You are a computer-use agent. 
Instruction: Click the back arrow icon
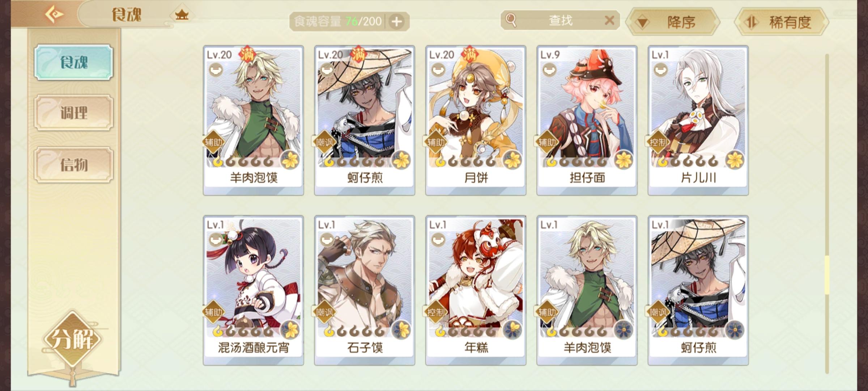tap(54, 14)
